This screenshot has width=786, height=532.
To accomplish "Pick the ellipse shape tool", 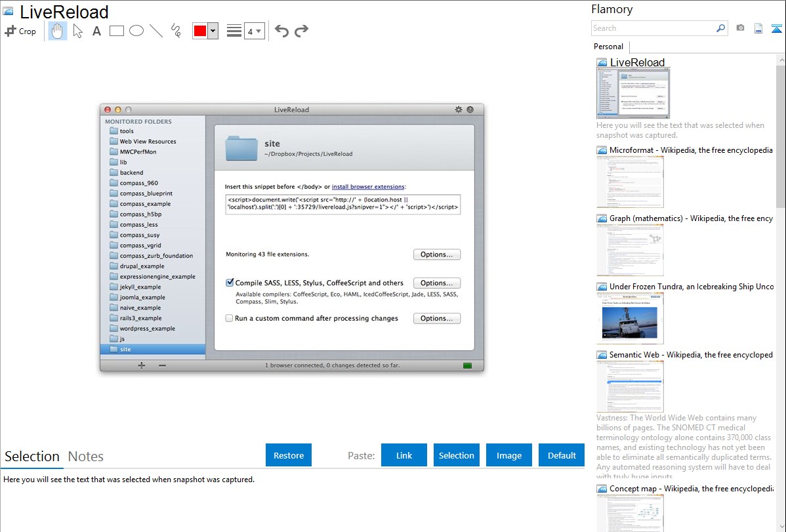I will [x=136, y=31].
